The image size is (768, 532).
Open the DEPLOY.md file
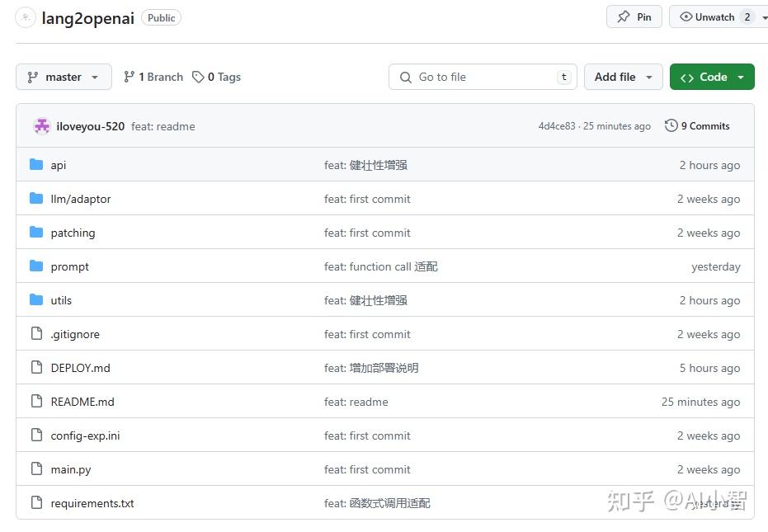pyautogui.click(x=80, y=368)
